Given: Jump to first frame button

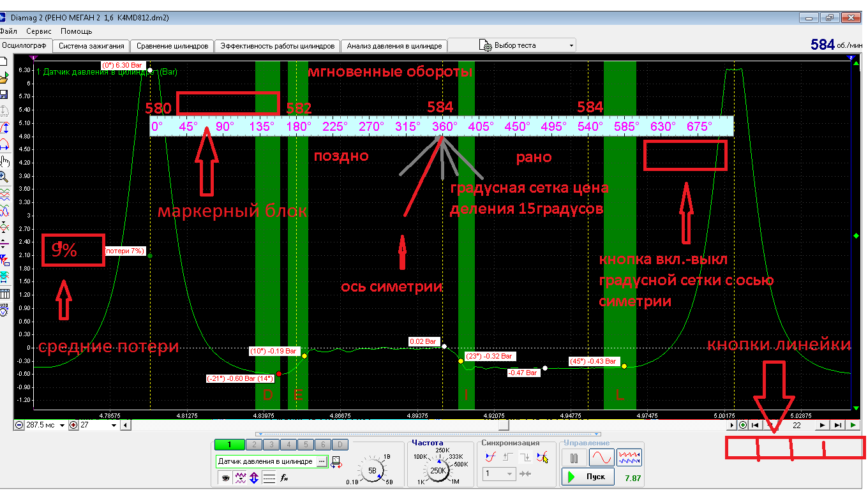Looking at the screenshot, I should point(755,425).
